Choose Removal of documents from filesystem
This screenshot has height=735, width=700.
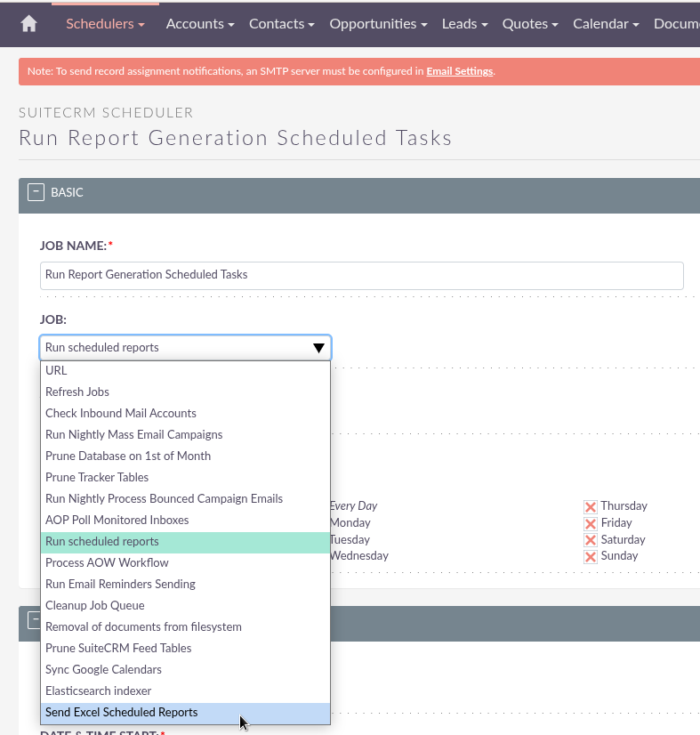(x=185, y=627)
